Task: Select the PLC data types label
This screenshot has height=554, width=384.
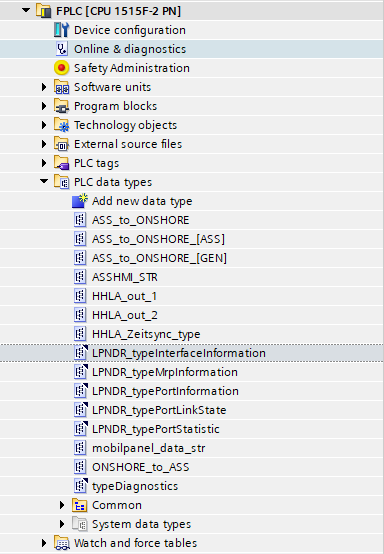Action: 113,182
